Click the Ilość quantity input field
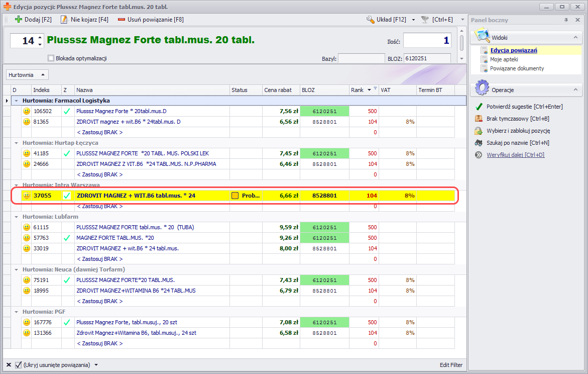588x374 pixels. pyautogui.click(x=427, y=41)
